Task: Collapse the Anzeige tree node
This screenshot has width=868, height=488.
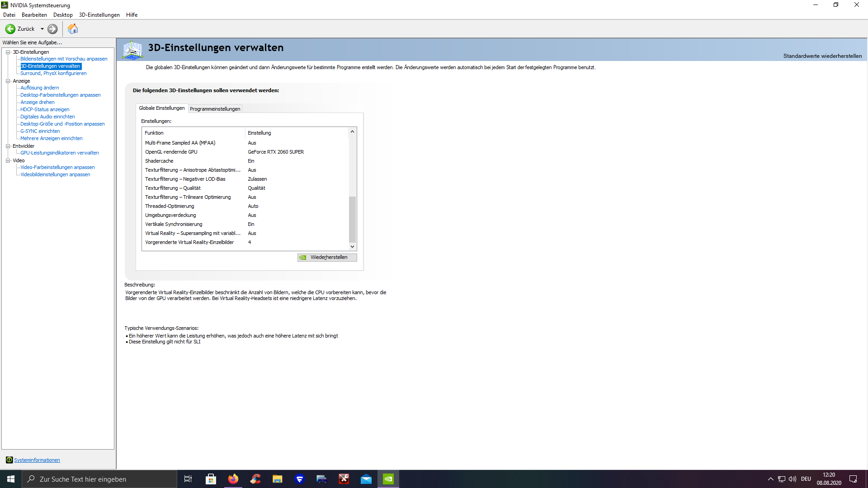Action: [x=8, y=81]
